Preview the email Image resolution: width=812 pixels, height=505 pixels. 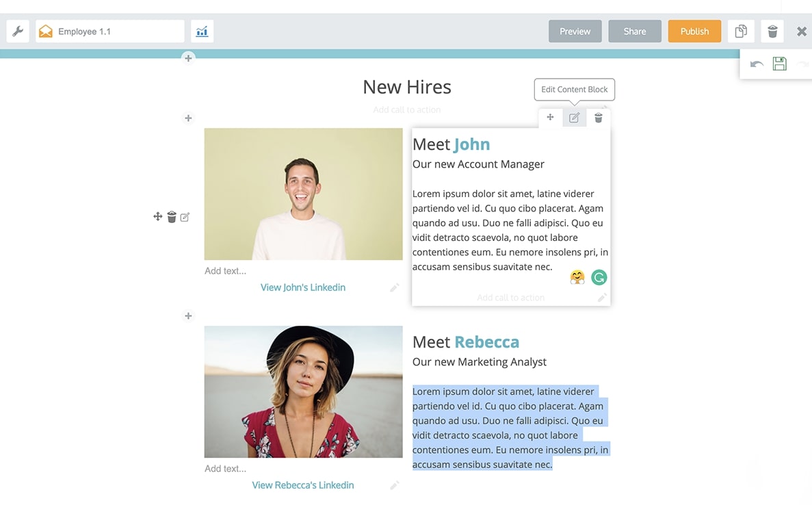point(575,31)
